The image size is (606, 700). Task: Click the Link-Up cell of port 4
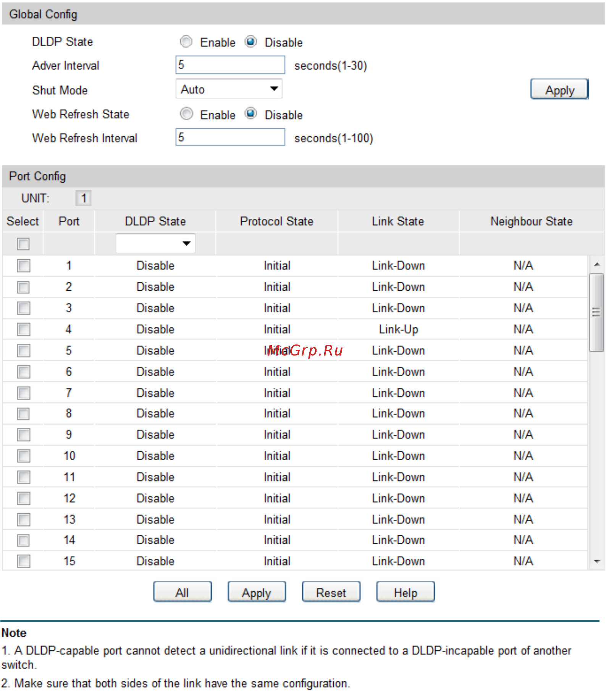point(398,329)
